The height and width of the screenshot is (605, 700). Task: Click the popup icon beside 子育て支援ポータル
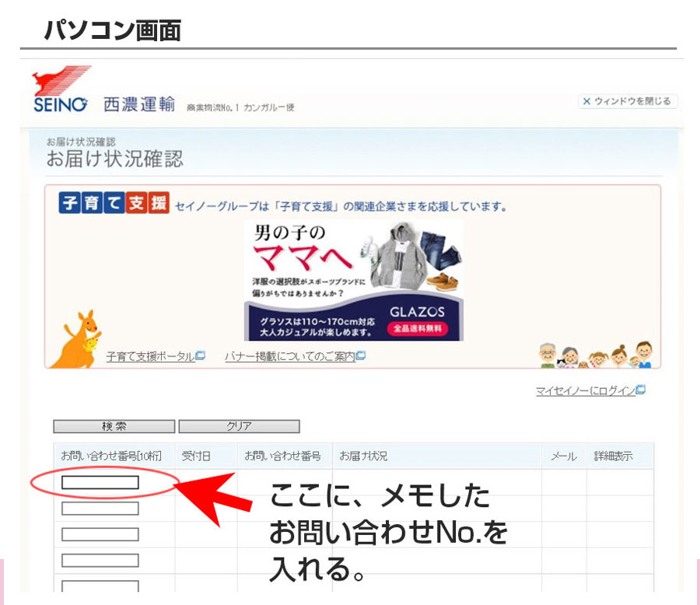click(200, 355)
